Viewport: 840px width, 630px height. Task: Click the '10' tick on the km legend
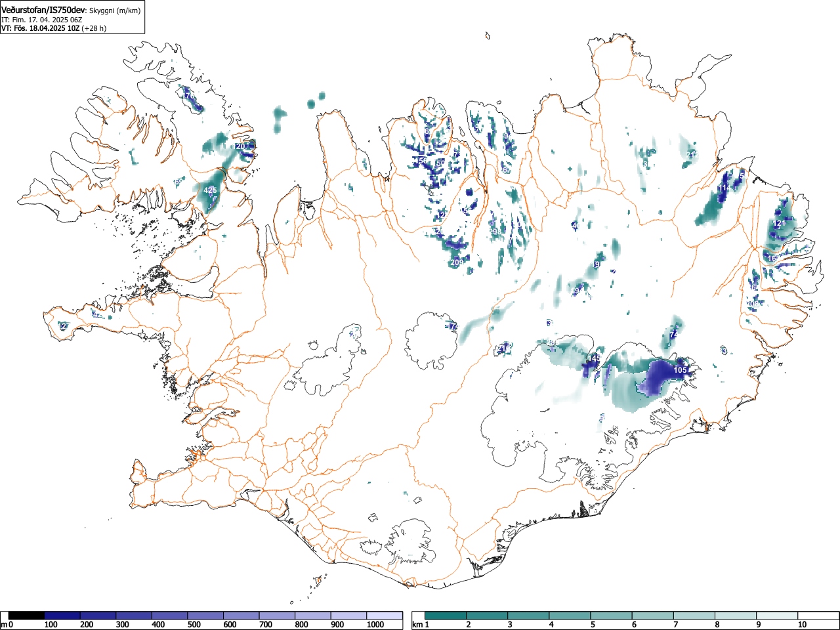point(802,625)
